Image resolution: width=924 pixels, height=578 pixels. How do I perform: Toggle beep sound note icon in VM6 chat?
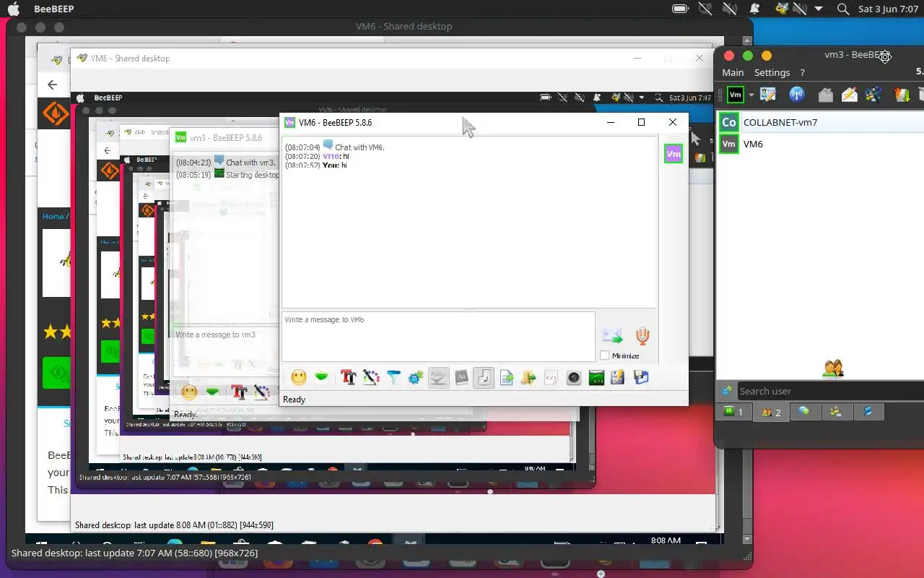pyautogui.click(x=484, y=377)
